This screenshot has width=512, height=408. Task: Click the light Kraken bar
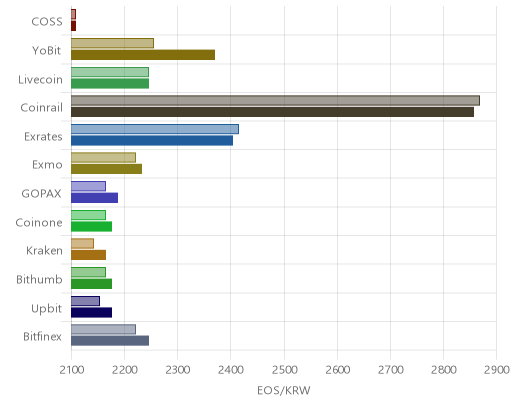click(82, 244)
